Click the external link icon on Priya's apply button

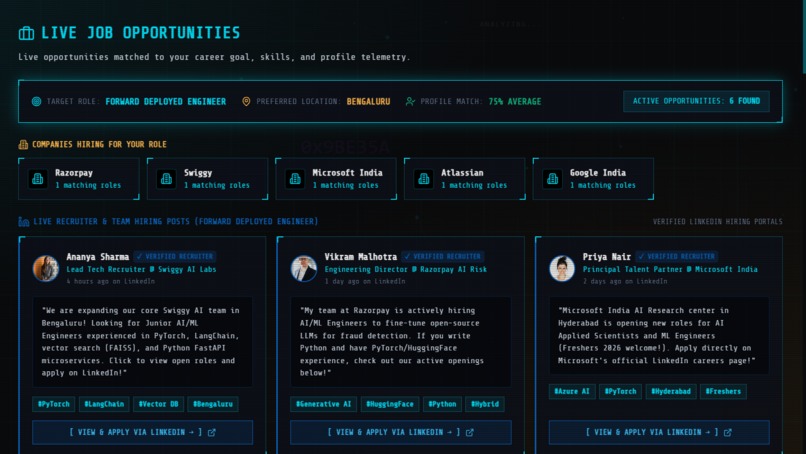pyautogui.click(x=728, y=432)
